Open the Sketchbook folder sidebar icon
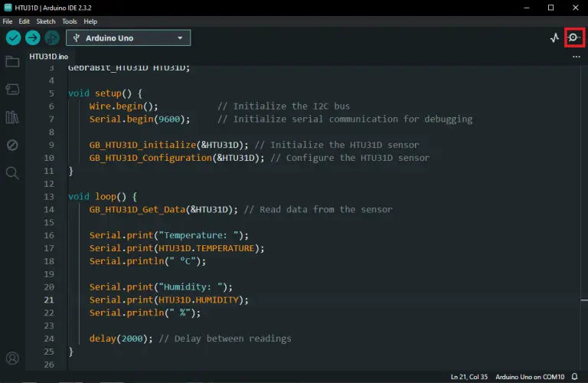 coord(12,61)
